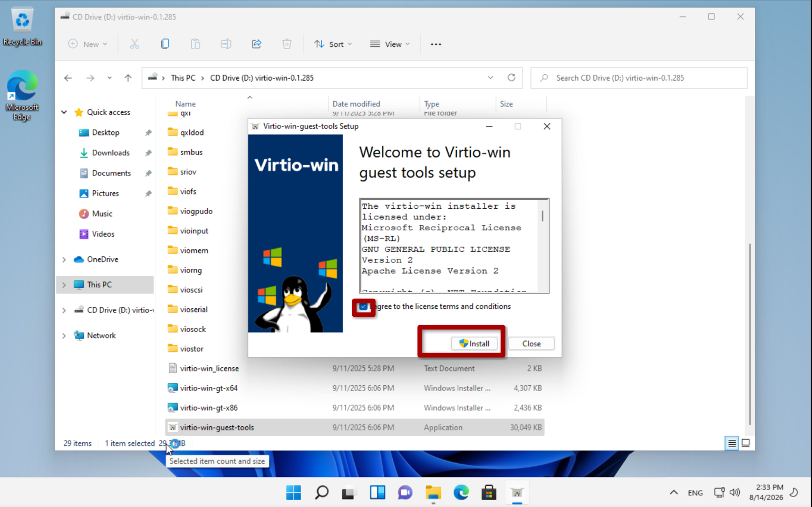Viewport: 812px width, 507px height.
Task: Expand the This PC tree node
Action: click(x=64, y=285)
